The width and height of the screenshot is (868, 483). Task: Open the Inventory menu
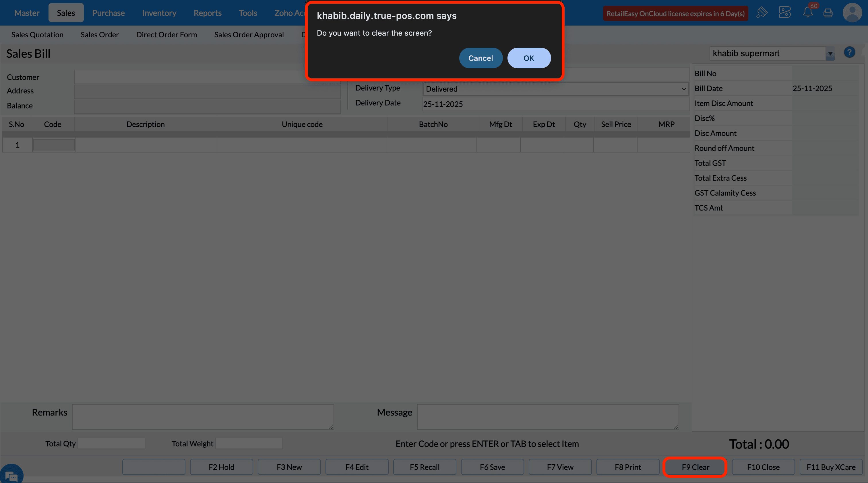159,13
